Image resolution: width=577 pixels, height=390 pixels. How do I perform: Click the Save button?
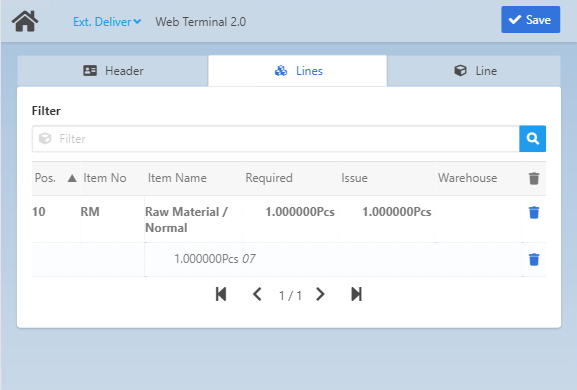click(530, 20)
